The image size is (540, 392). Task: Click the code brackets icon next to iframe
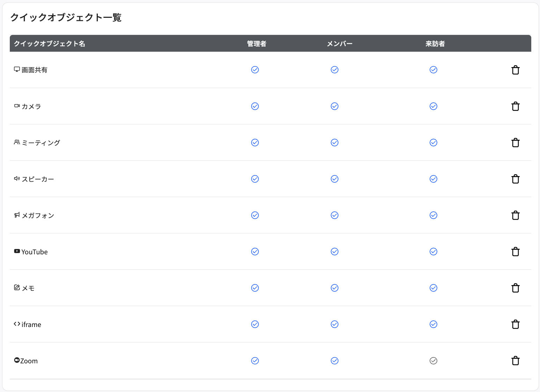tap(16, 324)
